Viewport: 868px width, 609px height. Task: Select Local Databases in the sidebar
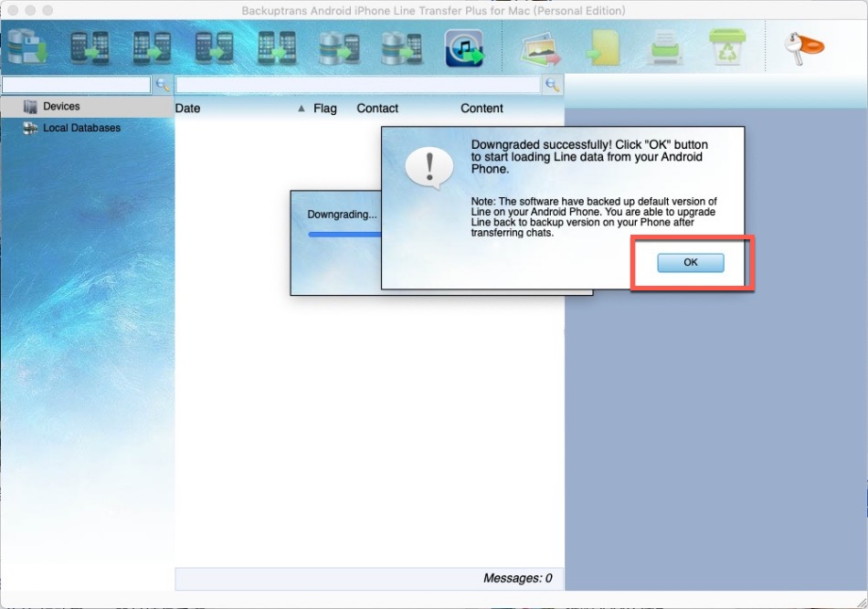pyautogui.click(x=87, y=128)
